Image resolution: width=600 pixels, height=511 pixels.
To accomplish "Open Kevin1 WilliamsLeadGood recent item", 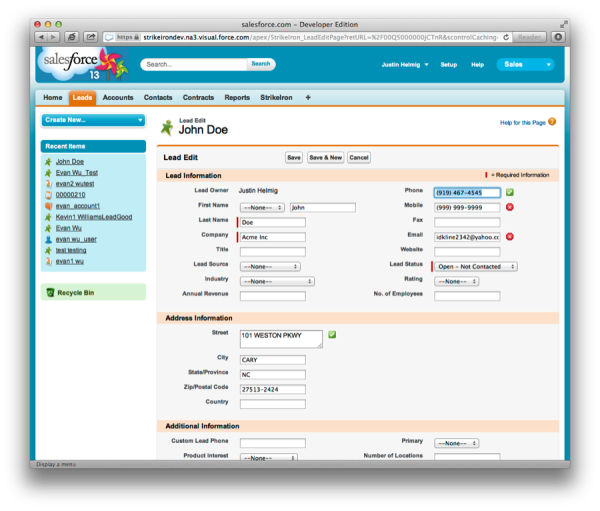I will [94, 217].
